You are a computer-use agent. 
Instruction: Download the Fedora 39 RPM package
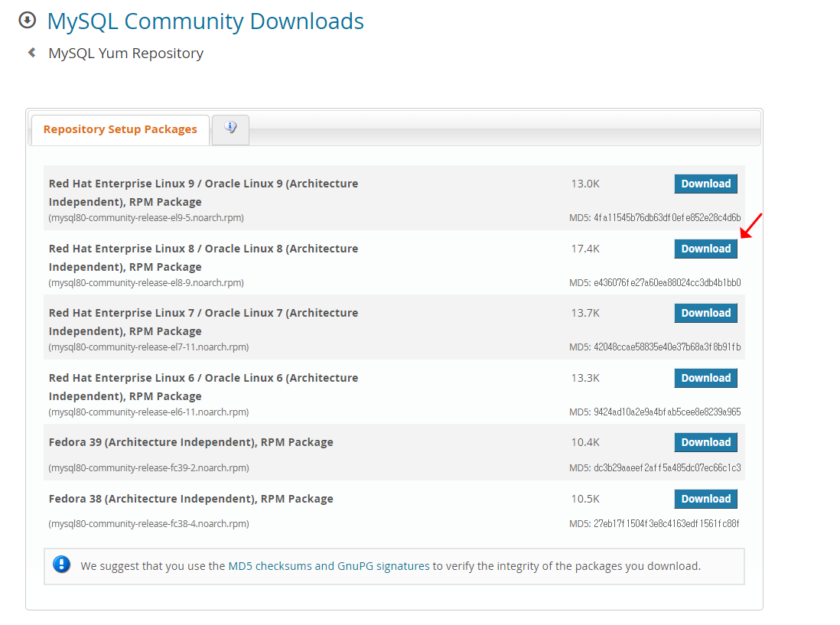click(x=705, y=442)
